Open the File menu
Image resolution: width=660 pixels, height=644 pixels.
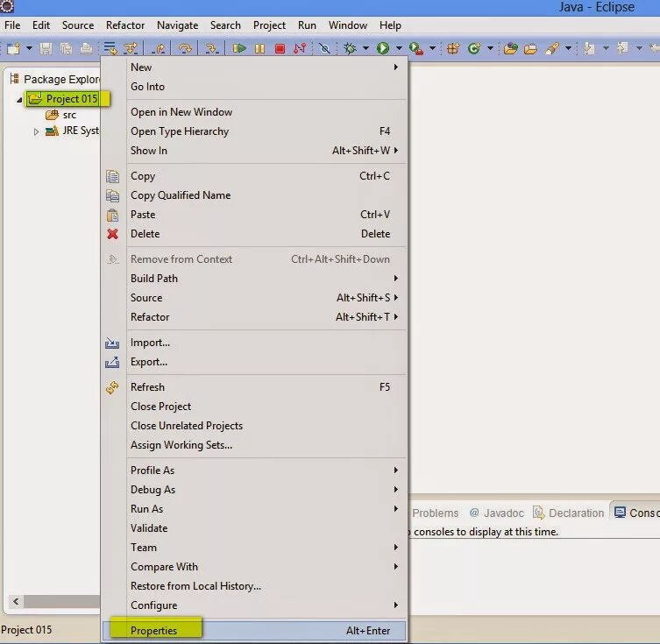[x=12, y=25]
